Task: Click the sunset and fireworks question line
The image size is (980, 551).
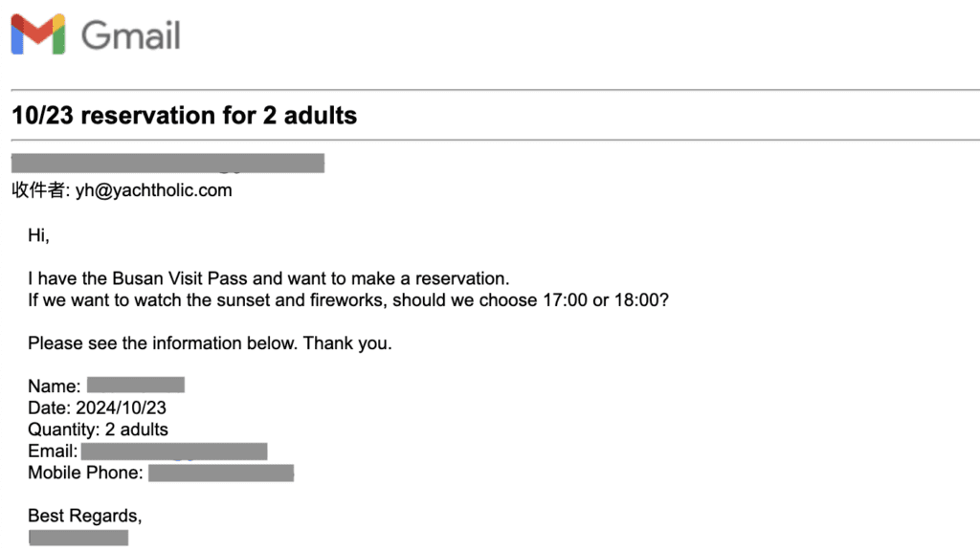Action: (348, 300)
